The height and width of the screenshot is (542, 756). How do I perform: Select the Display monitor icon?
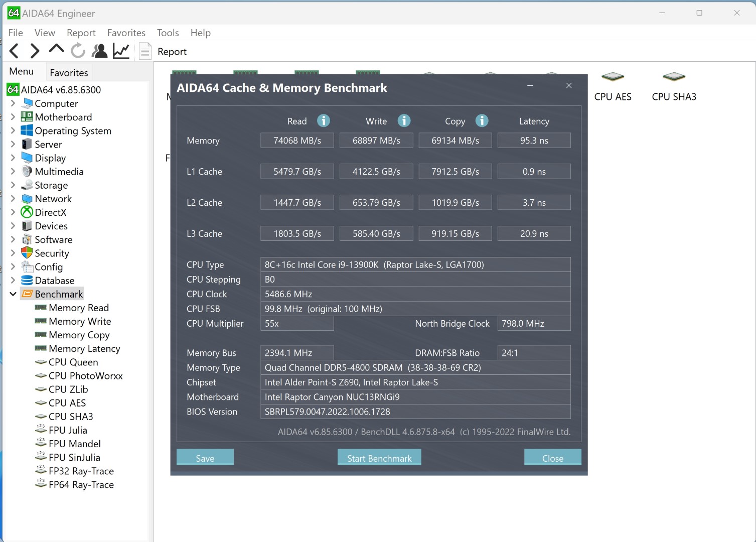tap(27, 158)
